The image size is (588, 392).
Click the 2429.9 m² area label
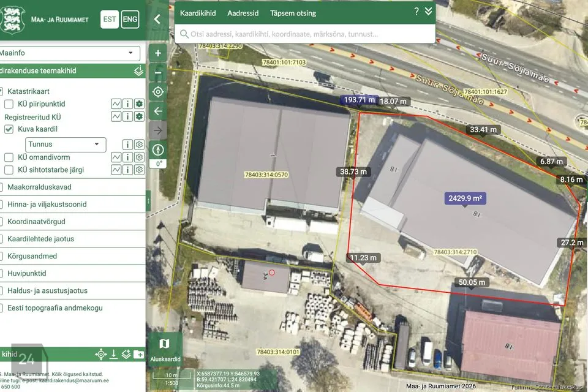[x=465, y=198]
